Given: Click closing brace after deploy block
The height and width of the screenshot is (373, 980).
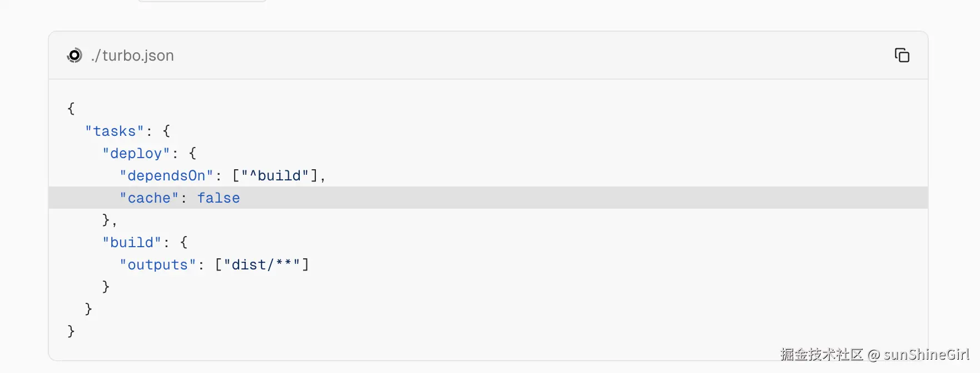Looking at the screenshot, I should click(106, 220).
